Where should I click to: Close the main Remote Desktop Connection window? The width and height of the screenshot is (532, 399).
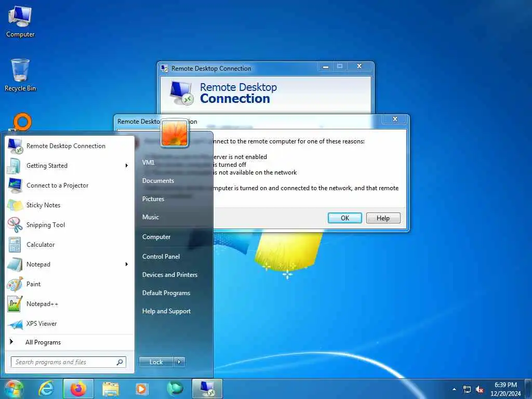pyautogui.click(x=360, y=66)
